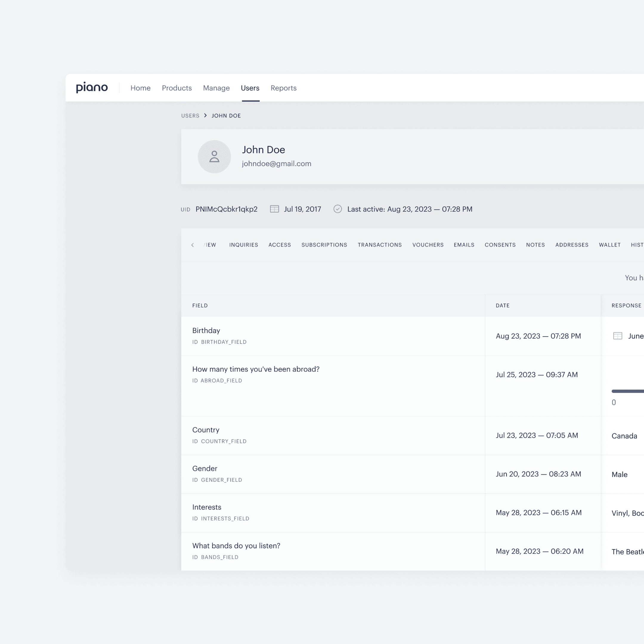Image resolution: width=644 pixels, height=644 pixels.
Task: Click the breadcrumb chevron after Users
Action: point(205,116)
